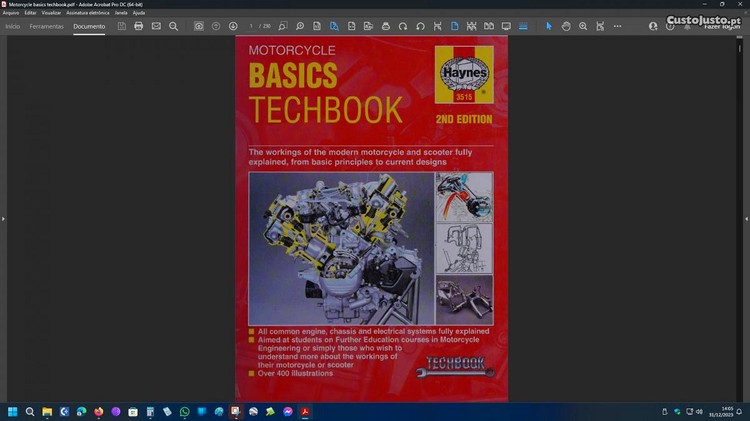Switch to the Início tab

tap(13, 26)
